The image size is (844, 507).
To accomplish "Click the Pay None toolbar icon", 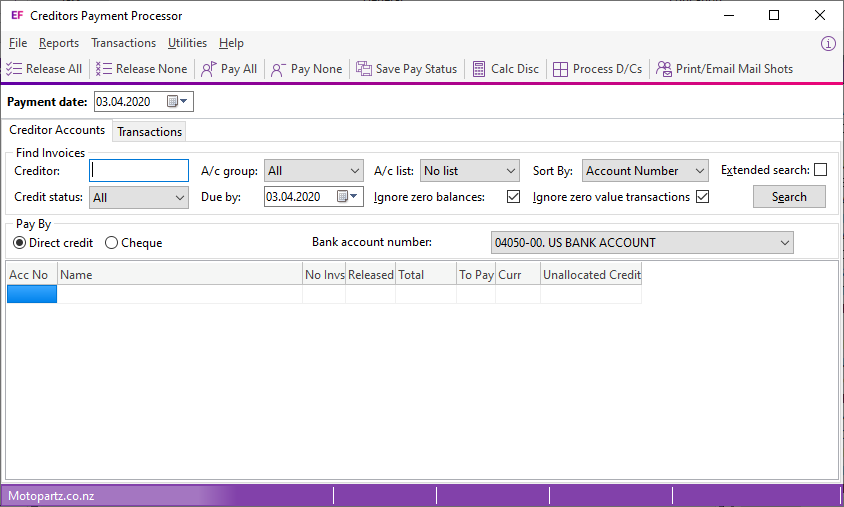I will (x=278, y=69).
